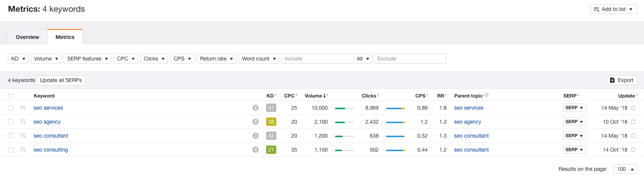Screen dimensions: 644x192
Task: Click volume trend bar for seo services
Action: (x=345, y=108)
